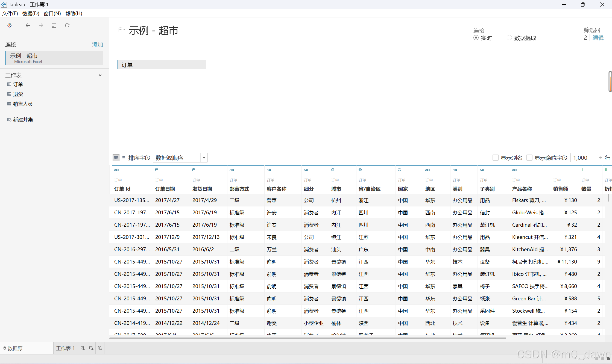This screenshot has width=612, height=364.
Task: Click the new dashboard icon
Action: pyautogui.click(x=91, y=348)
